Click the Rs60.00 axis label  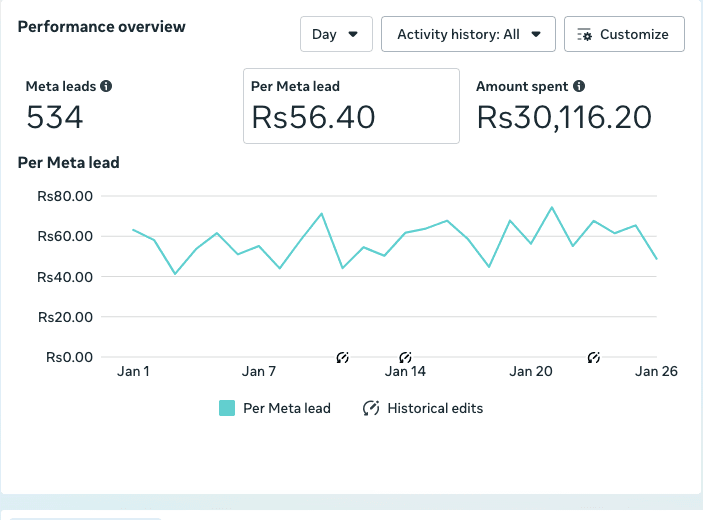pyautogui.click(x=65, y=236)
